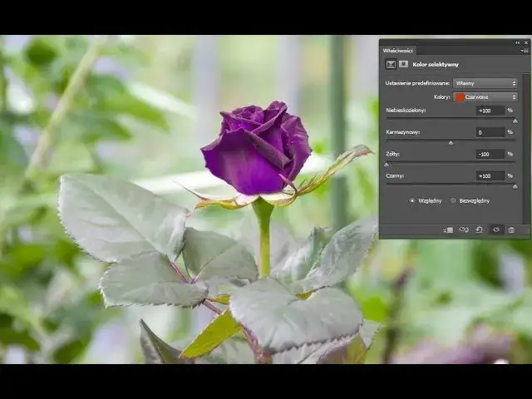
Task: Open the Ustawienie predefiniowane dropdown
Action: coord(485,83)
